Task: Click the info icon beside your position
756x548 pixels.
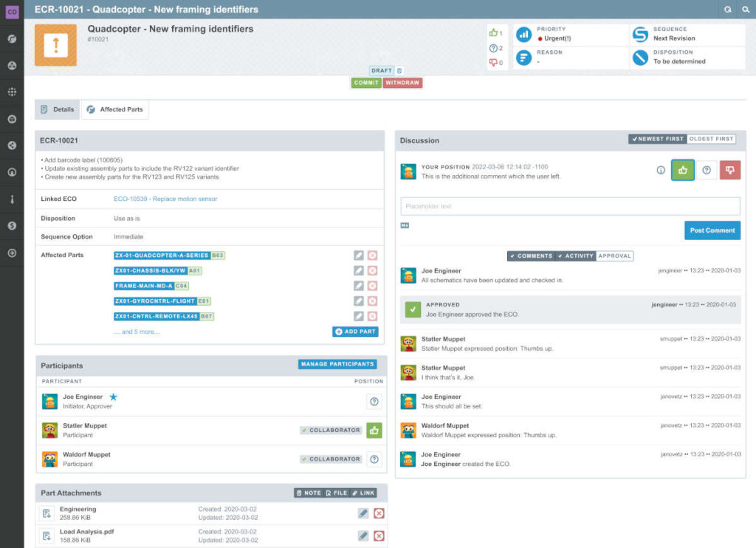Action: [x=661, y=170]
